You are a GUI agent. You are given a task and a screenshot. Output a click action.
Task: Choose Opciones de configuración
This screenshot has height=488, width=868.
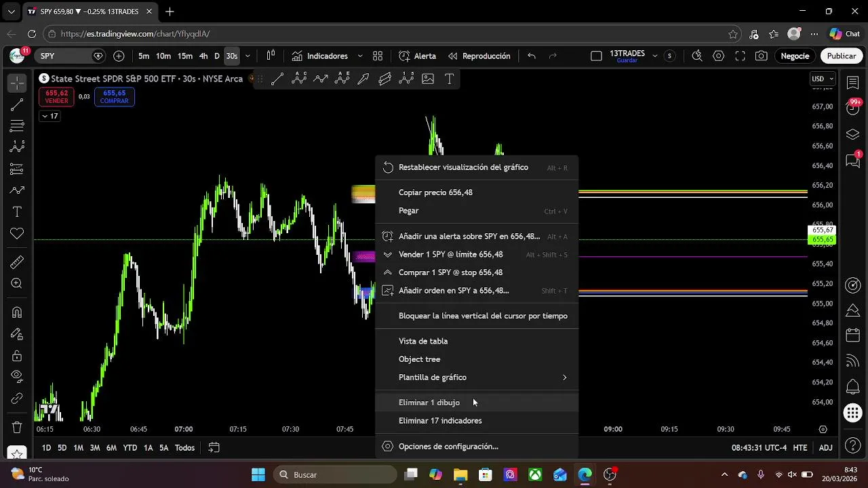[477, 447]
